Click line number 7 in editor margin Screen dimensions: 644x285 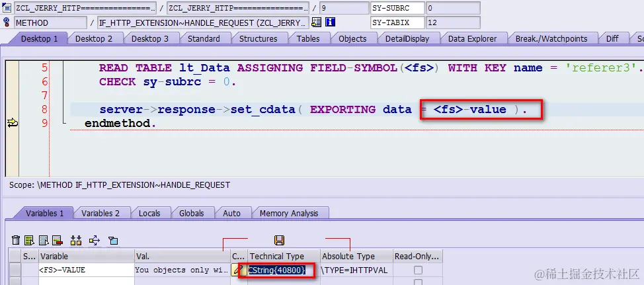(x=44, y=95)
